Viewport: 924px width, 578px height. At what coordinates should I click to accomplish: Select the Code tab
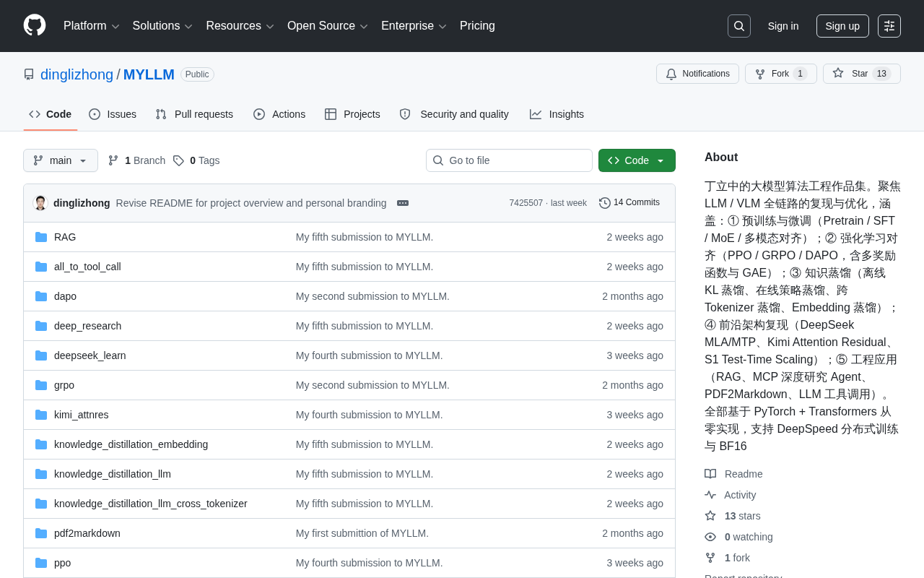pyautogui.click(x=51, y=114)
